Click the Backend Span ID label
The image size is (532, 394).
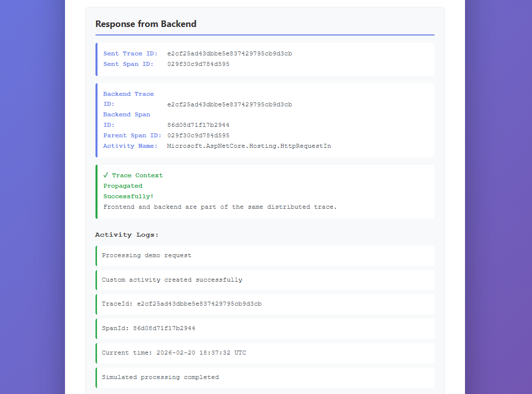tap(126, 119)
